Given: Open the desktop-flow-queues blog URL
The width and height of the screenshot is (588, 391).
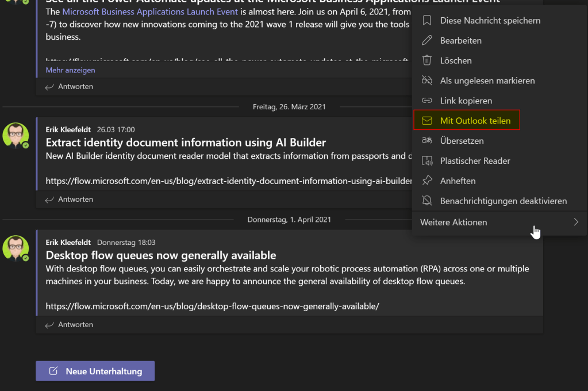Looking at the screenshot, I should (212, 306).
